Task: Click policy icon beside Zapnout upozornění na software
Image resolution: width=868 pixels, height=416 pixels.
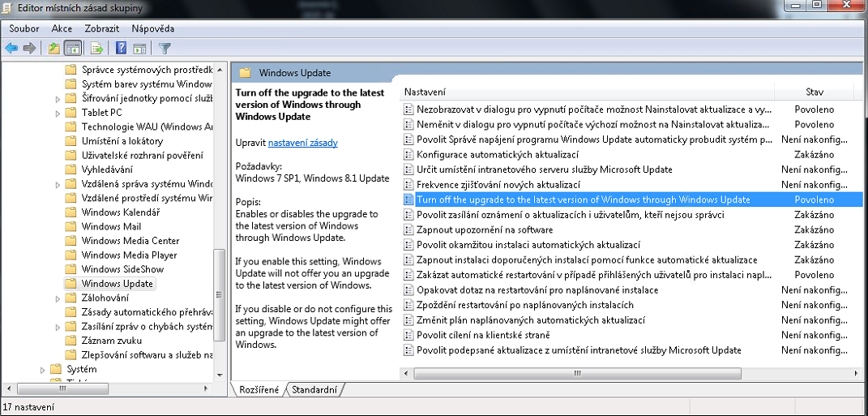Action: 408,229
